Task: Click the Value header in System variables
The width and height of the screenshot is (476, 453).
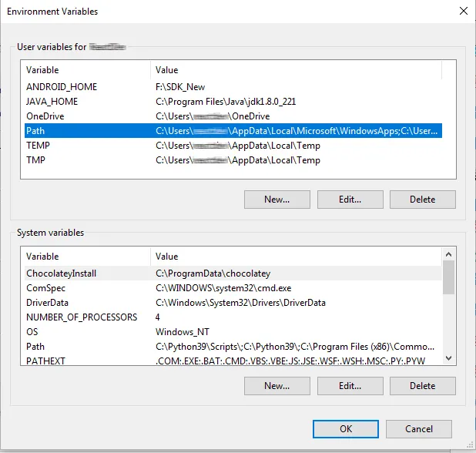Action: pyautogui.click(x=297, y=257)
